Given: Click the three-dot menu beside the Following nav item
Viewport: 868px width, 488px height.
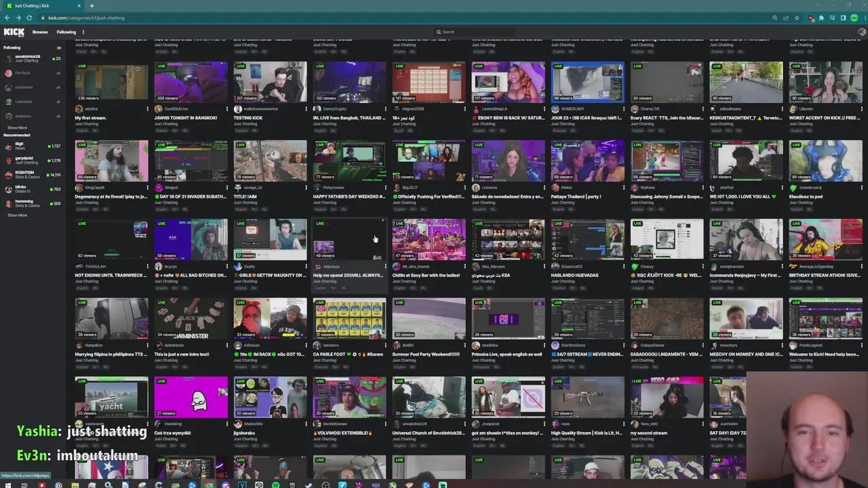Looking at the screenshot, I should pyautogui.click(x=83, y=32).
